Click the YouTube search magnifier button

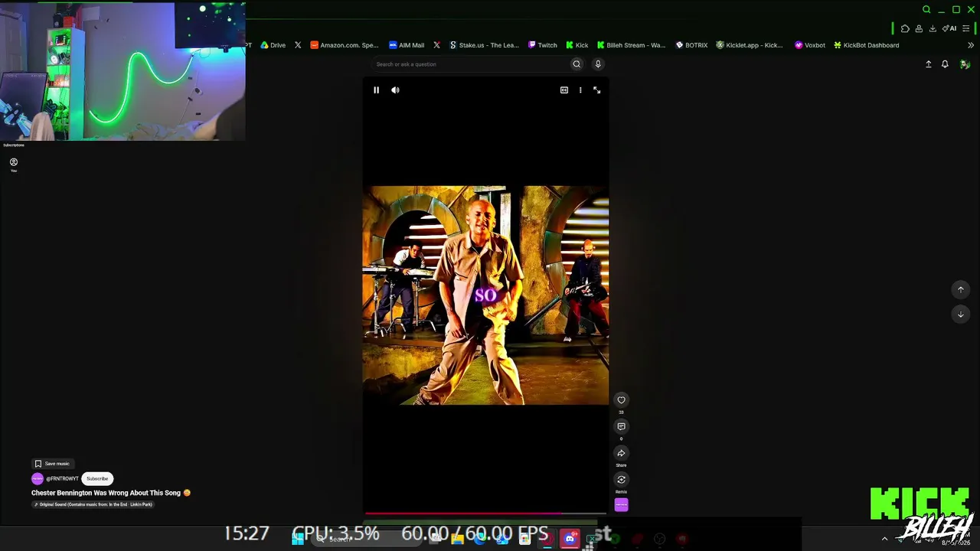577,64
